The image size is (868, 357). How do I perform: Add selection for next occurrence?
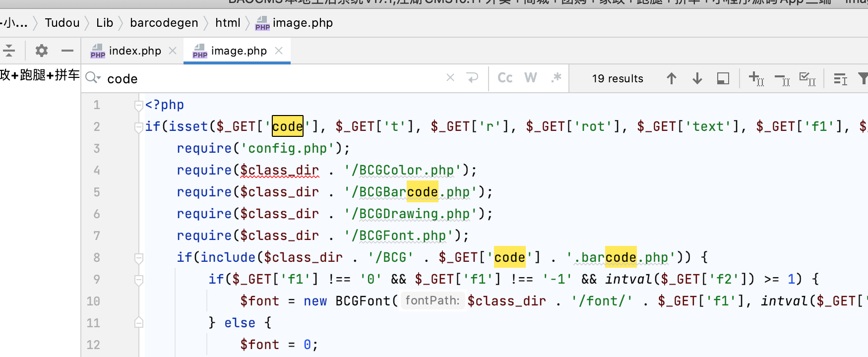click(756, 78)
